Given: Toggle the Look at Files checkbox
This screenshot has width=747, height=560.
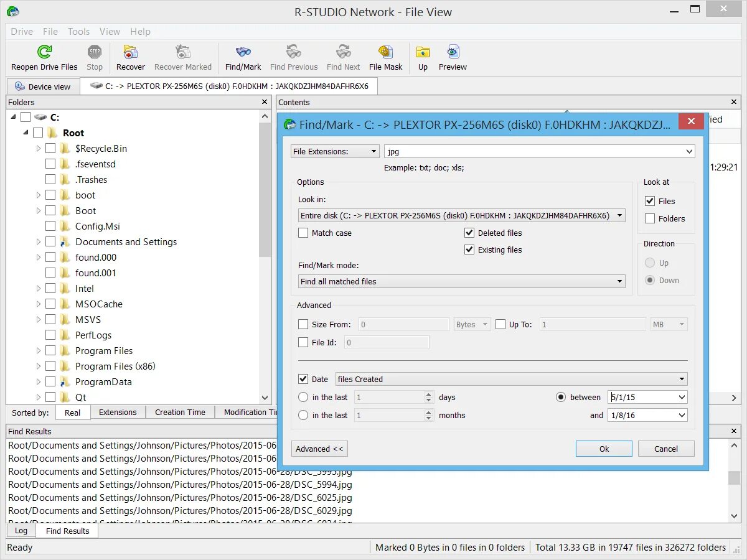Looking at the screenshot, I should point(650,201).
